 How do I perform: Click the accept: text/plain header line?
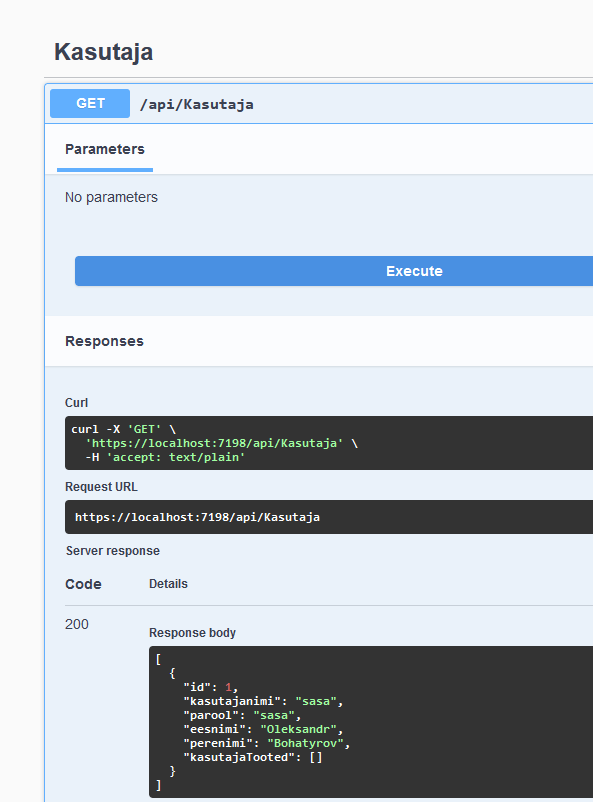[x=165, y=457]
